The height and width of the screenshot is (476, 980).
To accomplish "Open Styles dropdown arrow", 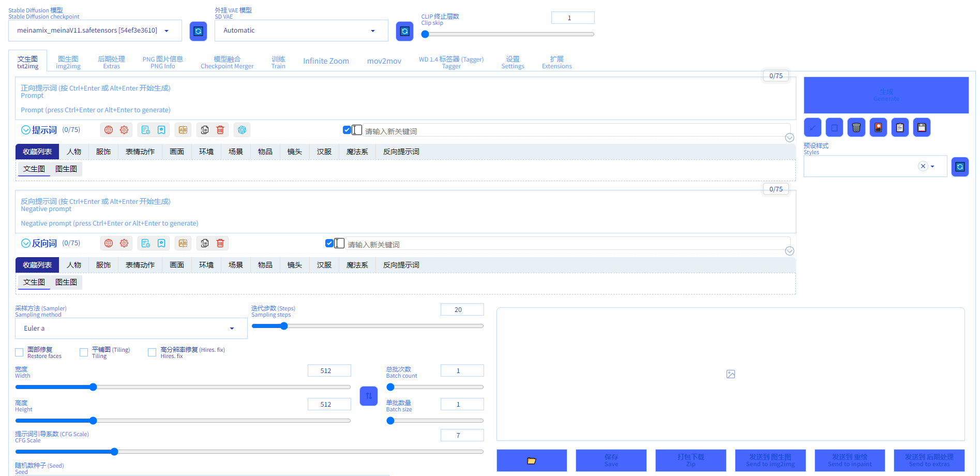I will tap(932, 167).
